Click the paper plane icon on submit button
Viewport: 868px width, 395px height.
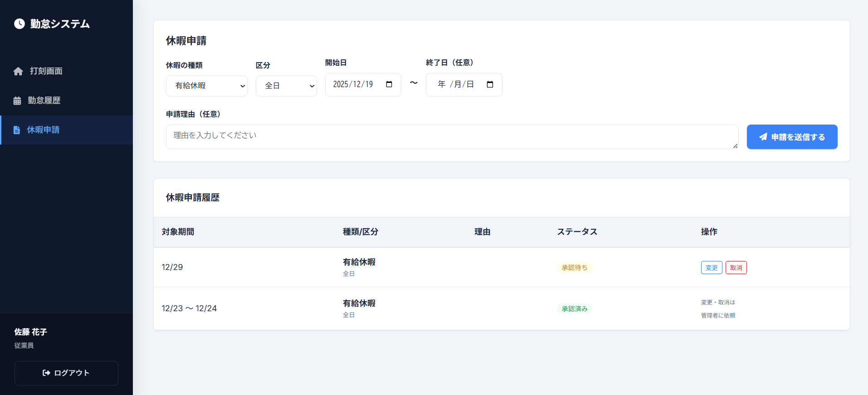tap(763, 137)
